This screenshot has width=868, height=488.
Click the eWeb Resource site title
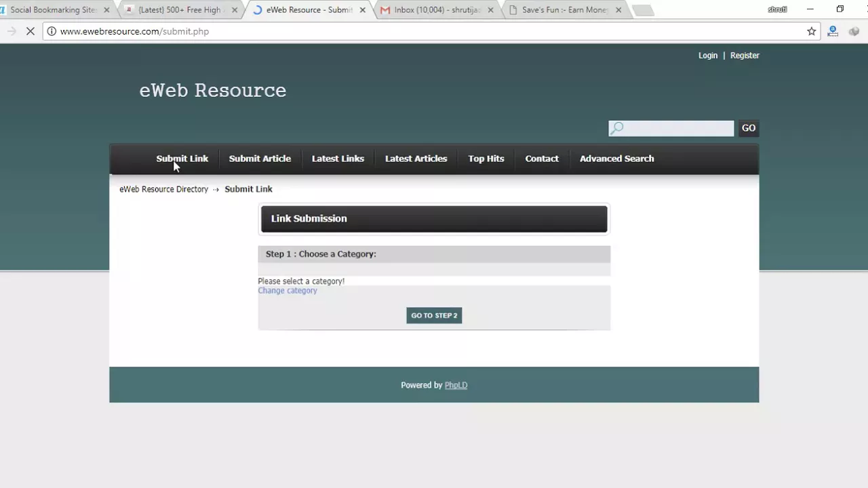(212, 90)
